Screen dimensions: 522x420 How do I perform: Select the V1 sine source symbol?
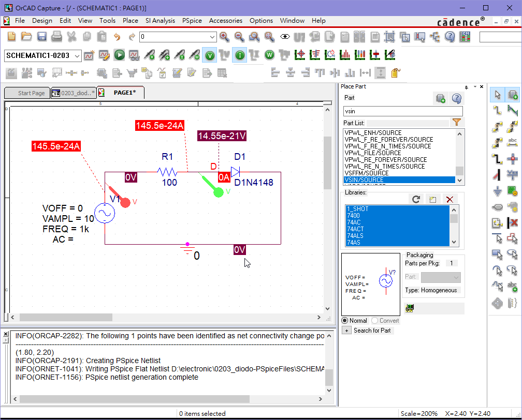[105, 214]
